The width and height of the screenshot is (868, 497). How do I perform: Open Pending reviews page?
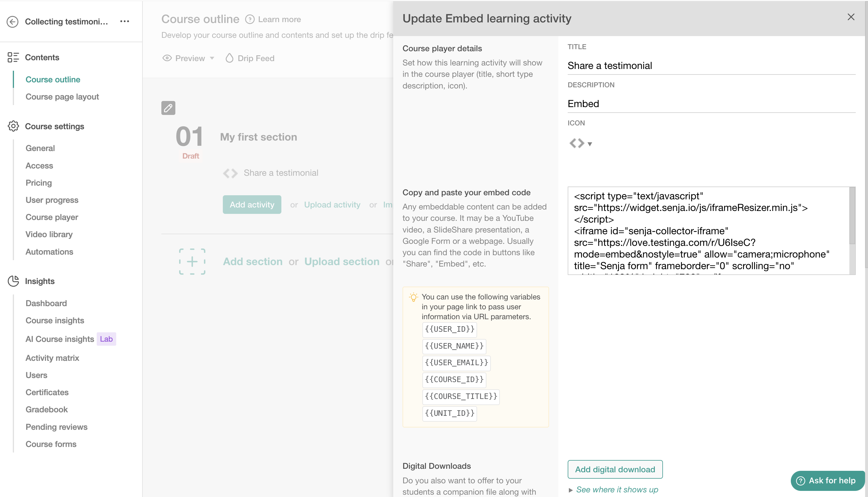pyautogui.click(x=57, y=427)
